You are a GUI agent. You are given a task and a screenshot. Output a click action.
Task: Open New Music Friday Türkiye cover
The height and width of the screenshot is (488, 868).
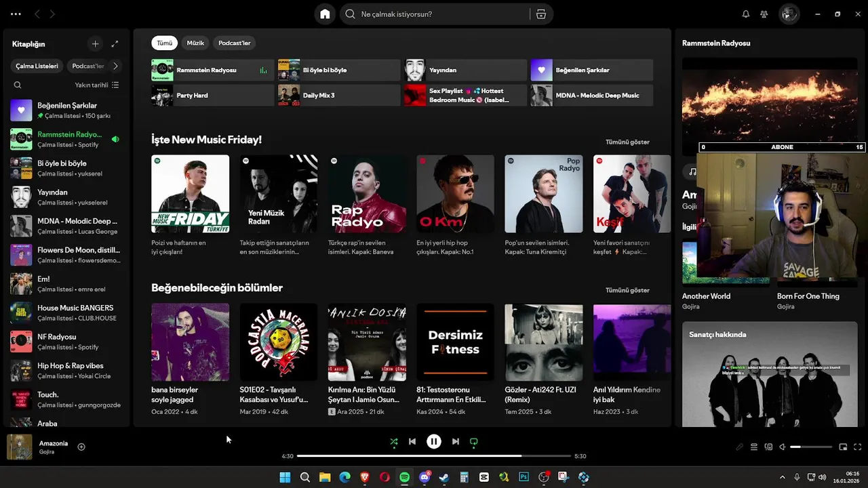pyautogui.click(x=190, y=194)
